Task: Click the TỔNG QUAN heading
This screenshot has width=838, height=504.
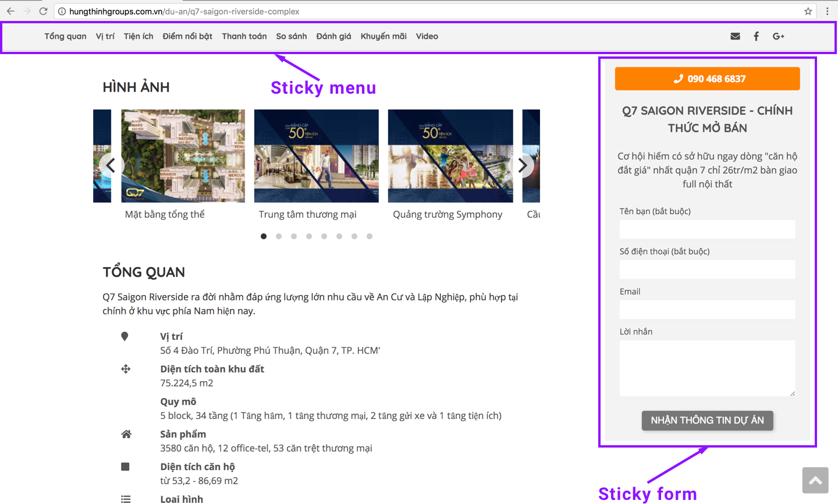Action: 144,272
